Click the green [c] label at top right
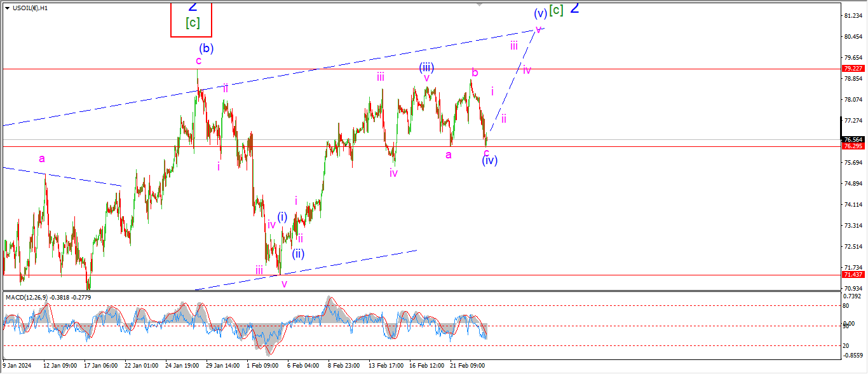Screen dimensions: 868x374 coord(556,10)
